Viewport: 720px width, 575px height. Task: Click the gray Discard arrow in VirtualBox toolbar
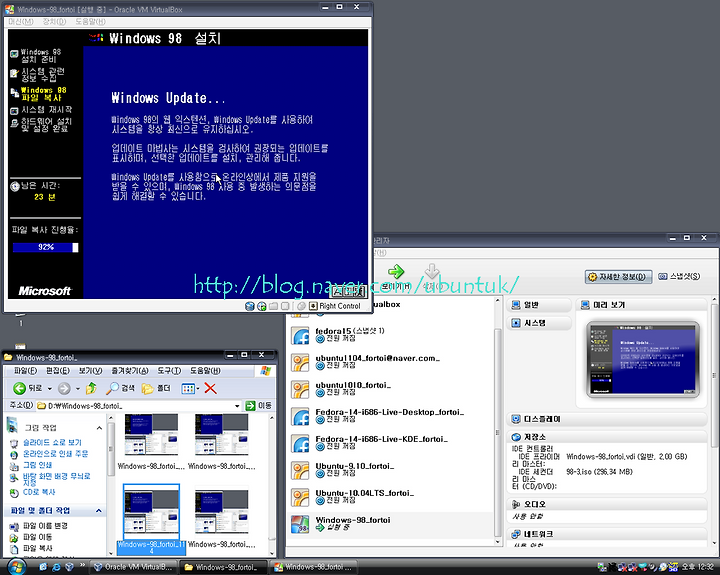[432, 271]
